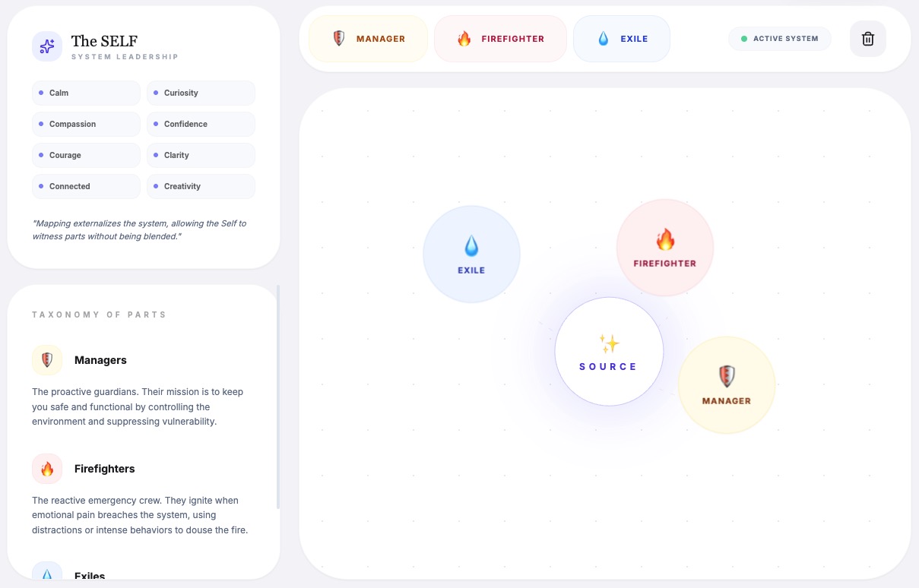Select the Manager node on canvas
919x588 pixels.
point(726,385)
